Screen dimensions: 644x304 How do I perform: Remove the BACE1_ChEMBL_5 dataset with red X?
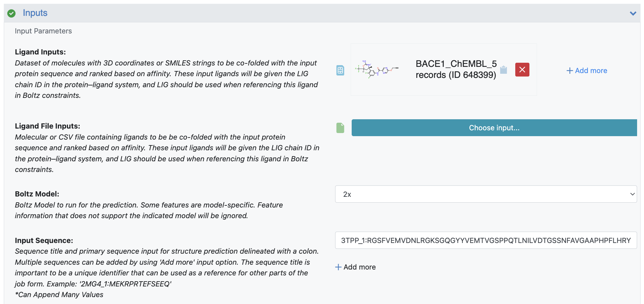pos(522,70)
